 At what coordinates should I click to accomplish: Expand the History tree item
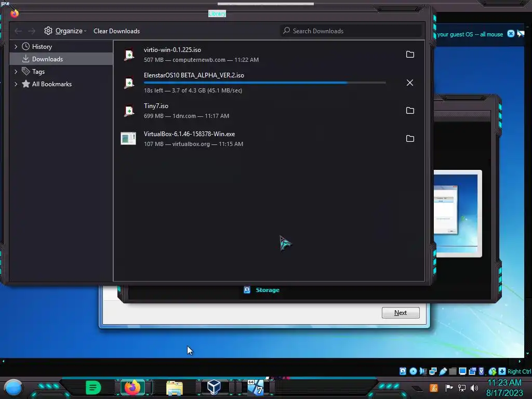(16, 46)
